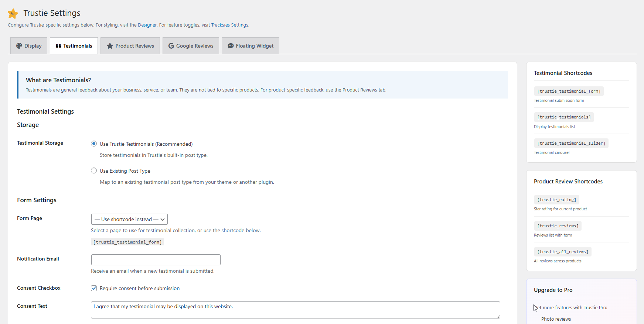This screenshot has height=324, width=644.
Task: Click sidebar shortcode [trustie_reviews]
Action: coord(558,226)
